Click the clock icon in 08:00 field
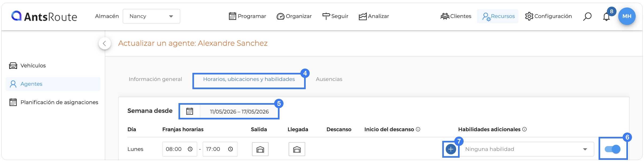Image resolution: width=644 pixels, height=162 pixels. pos(190,149)
